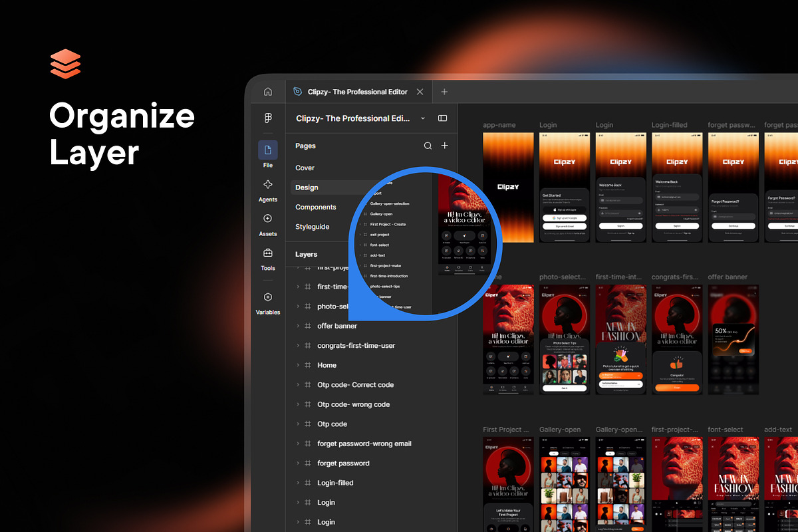Select the congrats-firs frame on canvas
This screenshot has height=532, width=798.
pos(677,339)
